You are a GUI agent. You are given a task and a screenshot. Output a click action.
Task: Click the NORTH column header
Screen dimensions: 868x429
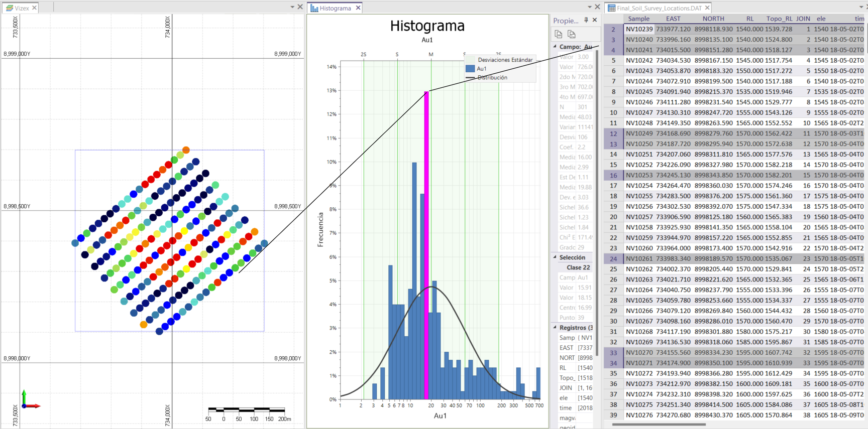tap(713, 19)
